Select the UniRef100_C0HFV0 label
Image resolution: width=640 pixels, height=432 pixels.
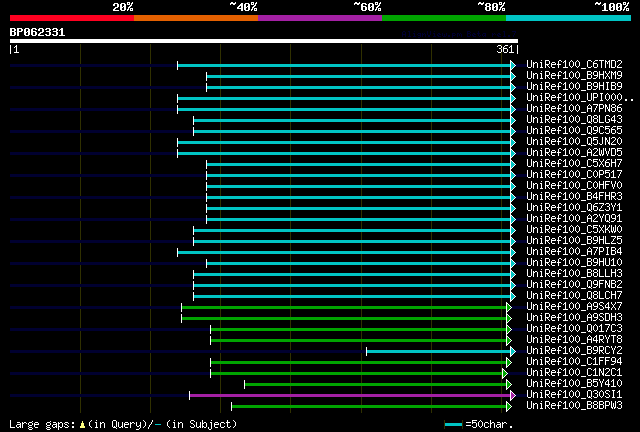click(574, 186)
